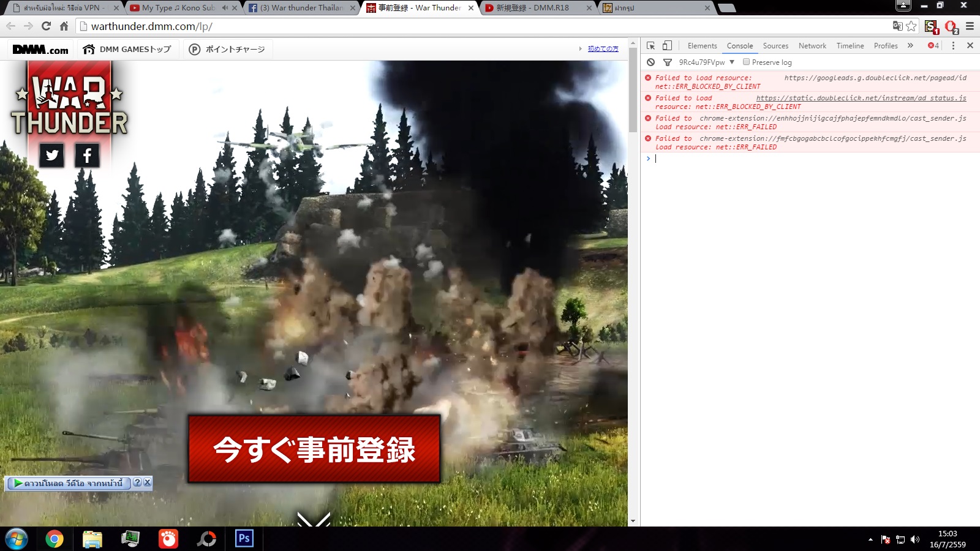This screenshot has width=980, height=551.
Task: Switch to the Elements tab
Action: [702, 45]
